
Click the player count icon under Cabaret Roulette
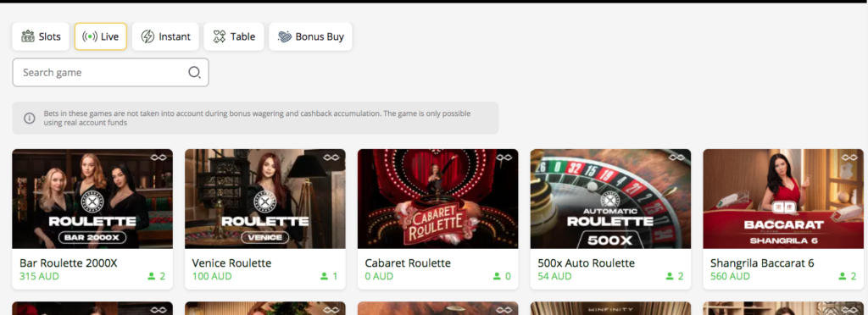click(497, 276)
